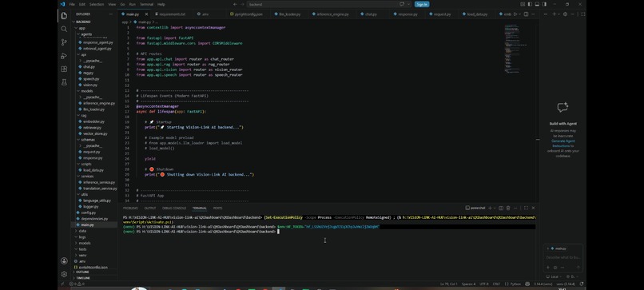Open the Copilot chat icon in title bar
This screenshot has height=290, width=644.
click(x=402, y=4)
